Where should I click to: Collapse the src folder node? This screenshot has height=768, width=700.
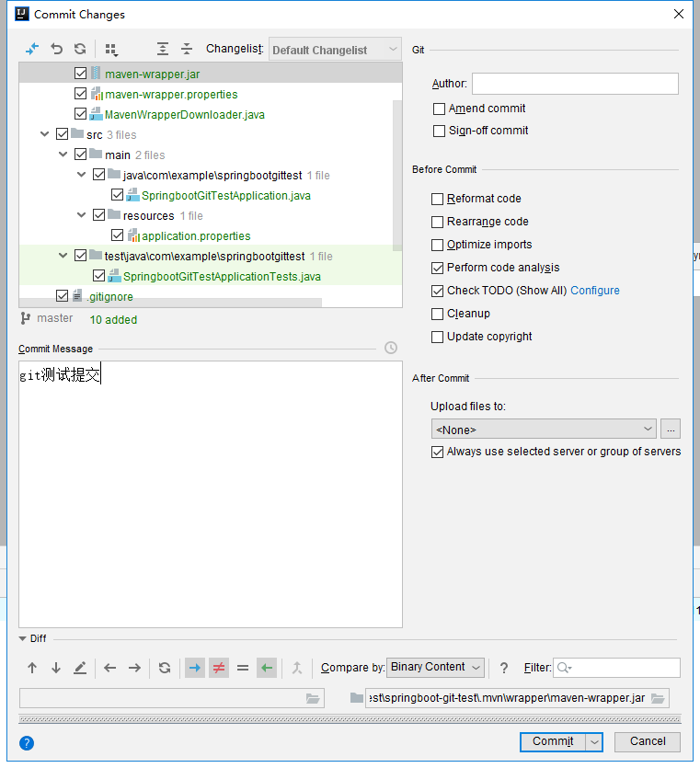[x=44, y=133]
